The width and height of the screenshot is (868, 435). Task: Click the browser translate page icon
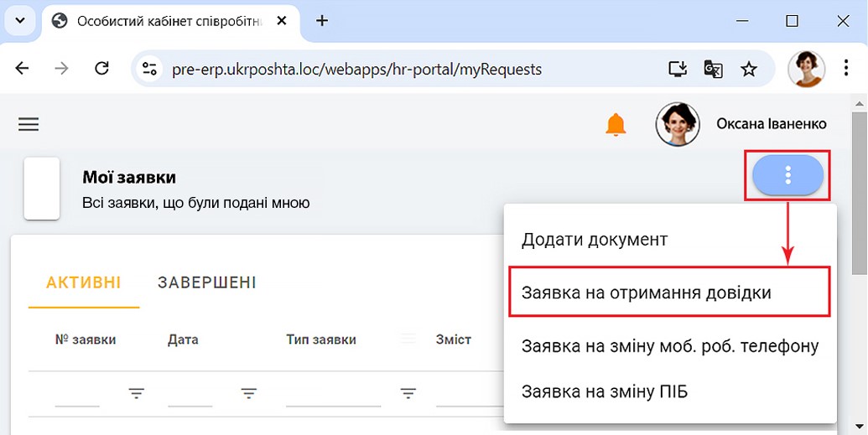(713, 69)
